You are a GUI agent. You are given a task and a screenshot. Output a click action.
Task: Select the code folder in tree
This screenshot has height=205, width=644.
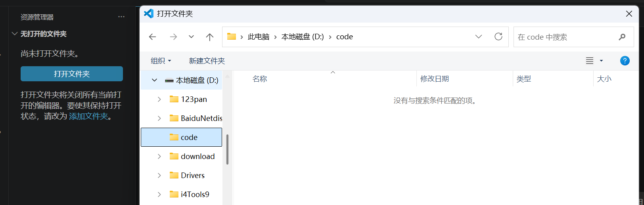181,137
